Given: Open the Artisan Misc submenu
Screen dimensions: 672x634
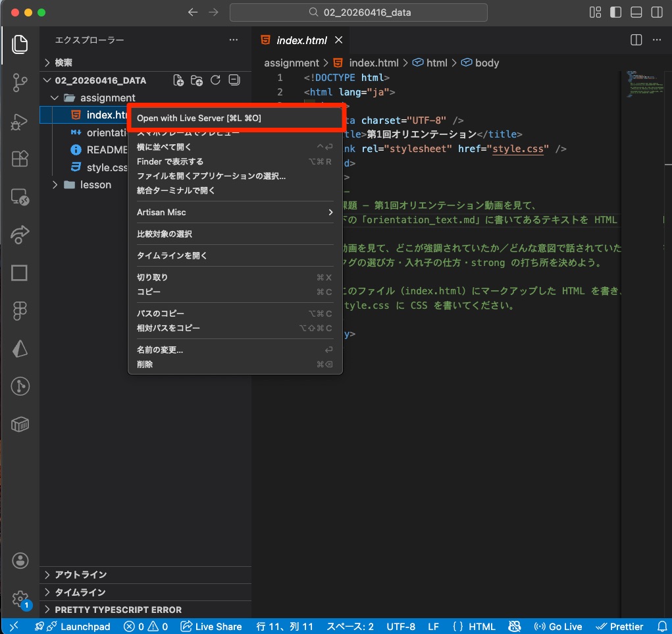Looking at the screenshot, I should (235, 212).
